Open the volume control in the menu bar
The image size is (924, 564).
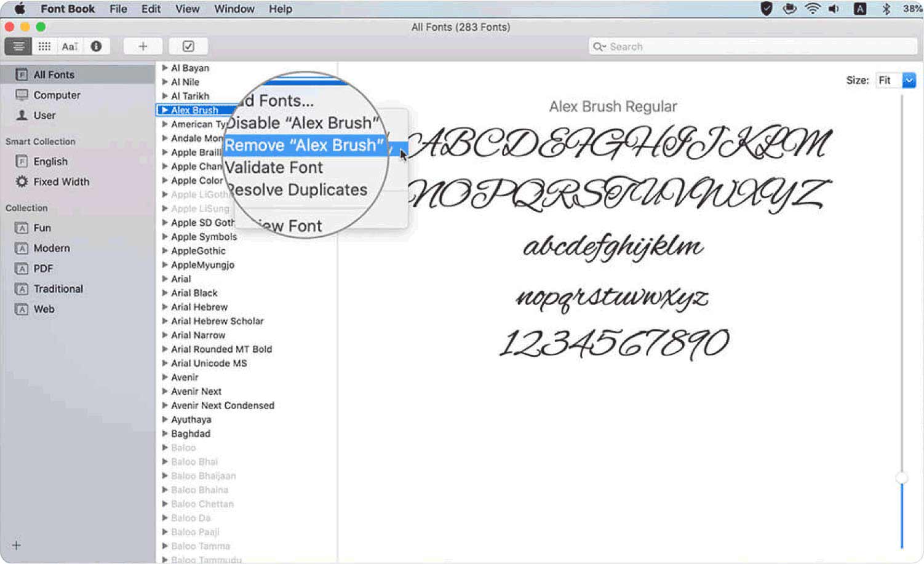(x=834, y=9)
